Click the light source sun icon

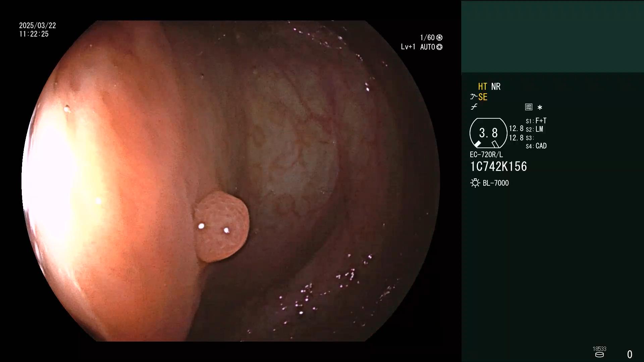click(475, 183)
